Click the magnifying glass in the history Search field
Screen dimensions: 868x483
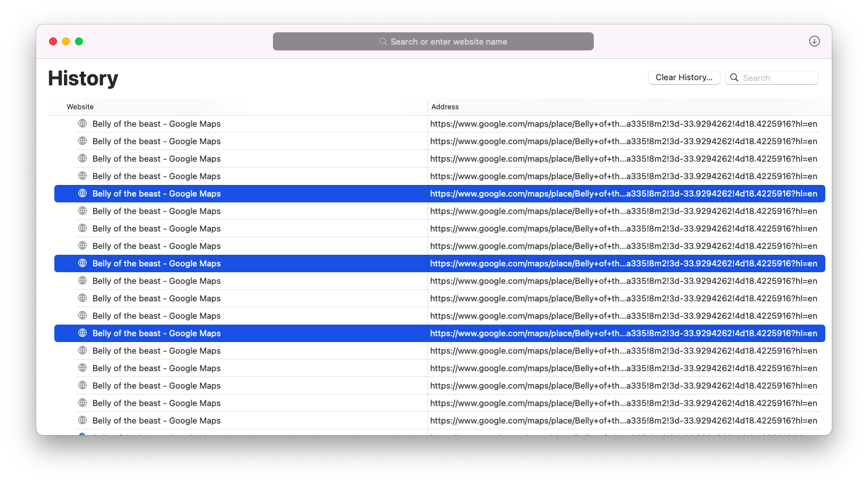pos(733,77)
